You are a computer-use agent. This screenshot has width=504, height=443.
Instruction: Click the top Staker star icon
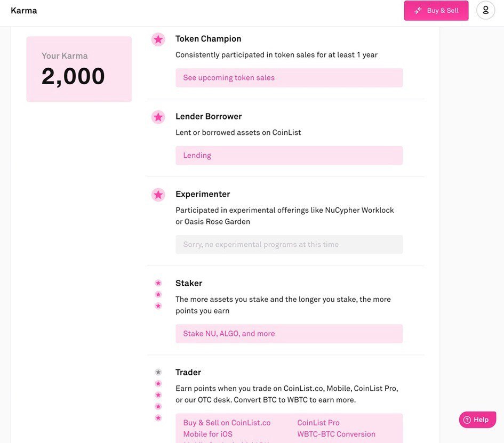pos(158,283)
